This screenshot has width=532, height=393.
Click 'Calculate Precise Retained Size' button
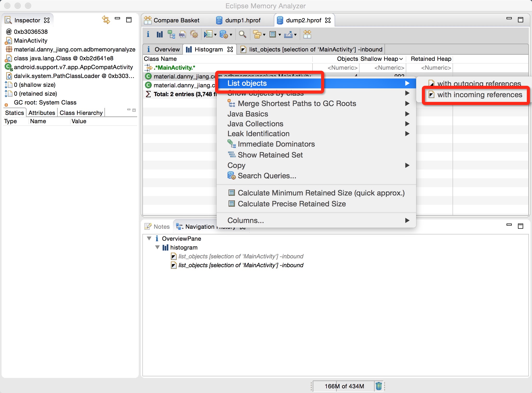tap(291, 203)
